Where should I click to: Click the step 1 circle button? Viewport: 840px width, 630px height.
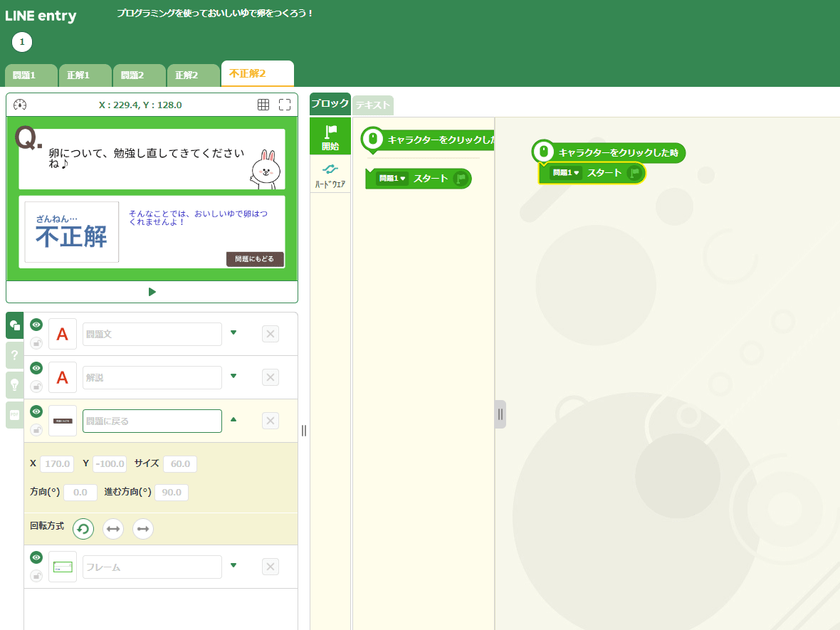coord(22,42)
